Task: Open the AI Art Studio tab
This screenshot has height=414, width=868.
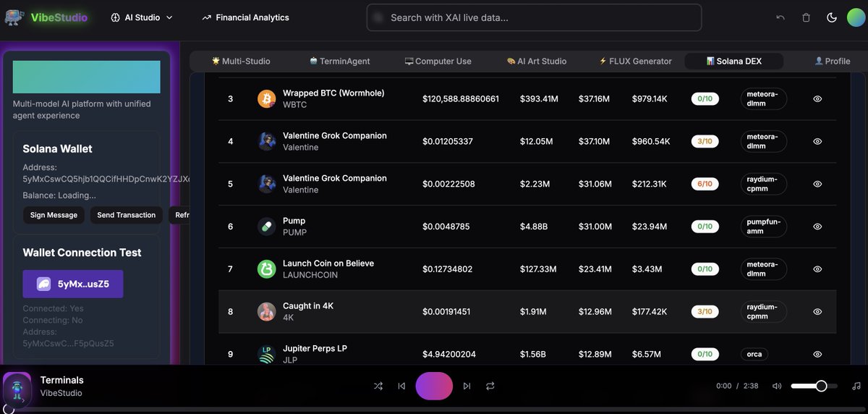Action: 536,61
